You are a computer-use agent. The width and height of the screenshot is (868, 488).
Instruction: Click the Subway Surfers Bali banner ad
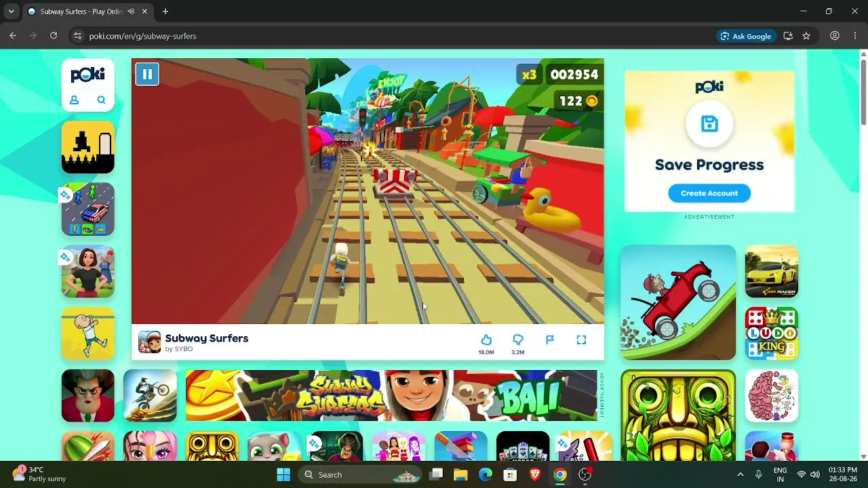(391, 396)
